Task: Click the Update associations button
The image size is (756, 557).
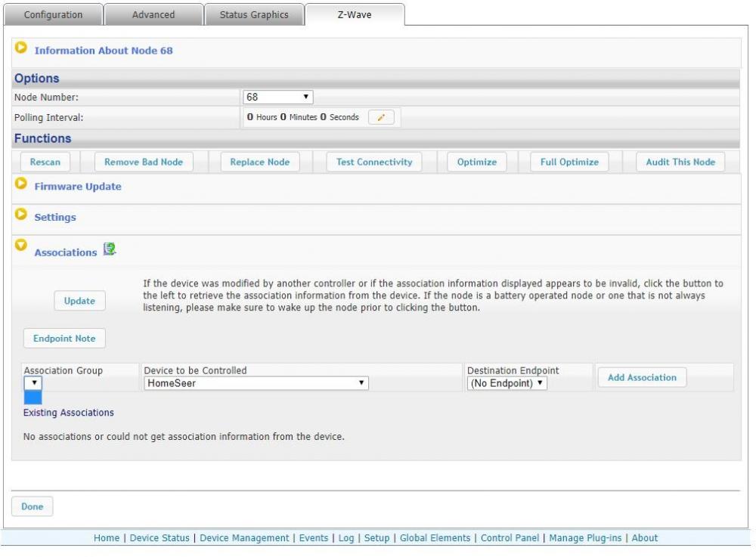Action: click(x=79, y=301)
